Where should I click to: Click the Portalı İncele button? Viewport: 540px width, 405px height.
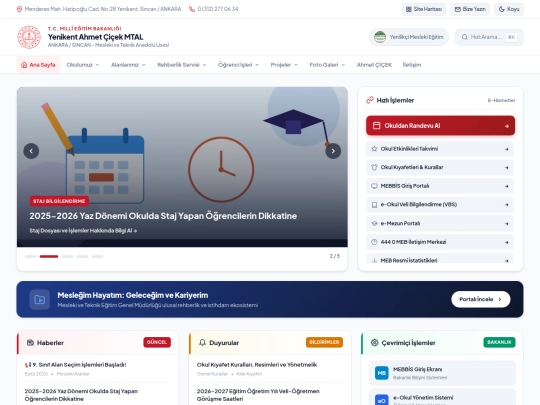click(x=481, y=299)
